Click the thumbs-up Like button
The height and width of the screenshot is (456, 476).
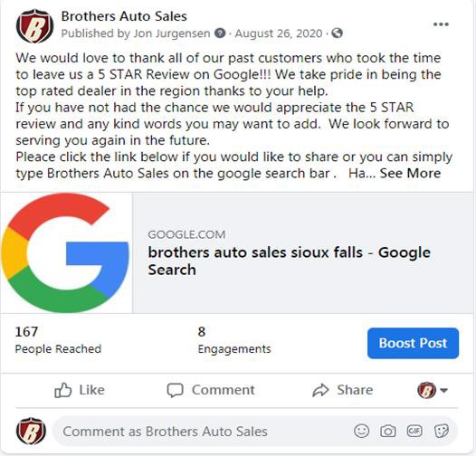(80, 390)
